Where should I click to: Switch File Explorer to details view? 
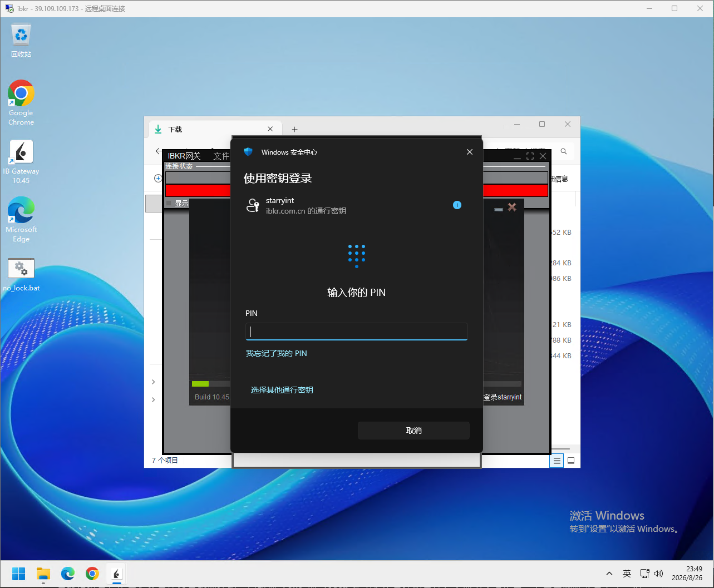pyautogui.click(x=557, y=461)
